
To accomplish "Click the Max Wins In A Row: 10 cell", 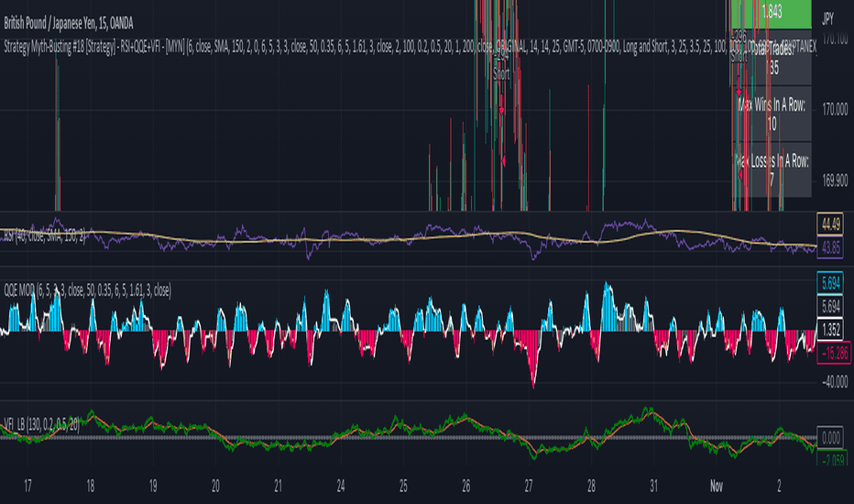I will point(772,114).
